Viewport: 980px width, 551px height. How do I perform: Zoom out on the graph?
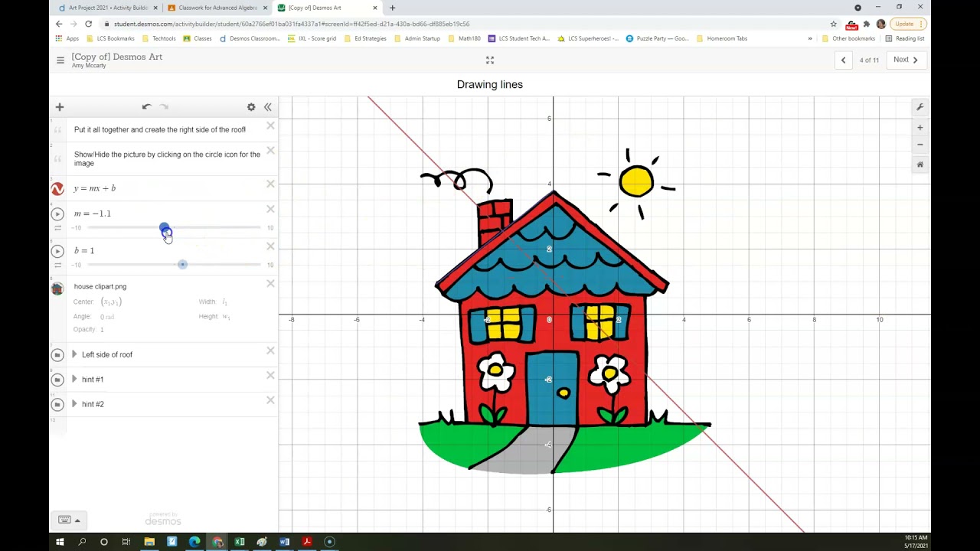pos(920,145)
